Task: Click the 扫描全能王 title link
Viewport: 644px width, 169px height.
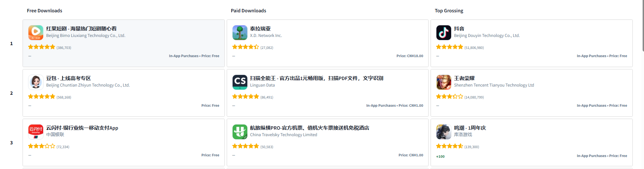Action: tap(317, 78)
